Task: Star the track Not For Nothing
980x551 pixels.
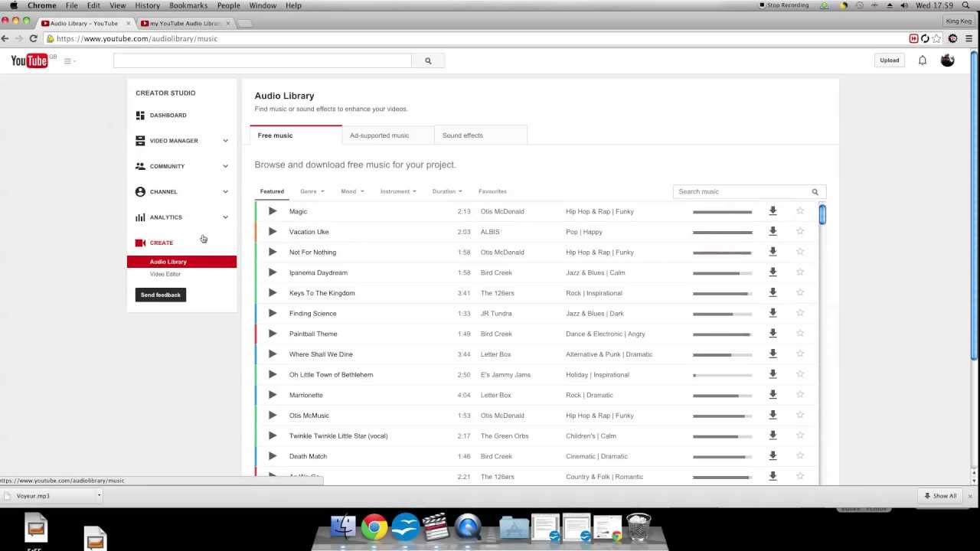Action: [x=800, y=252]
